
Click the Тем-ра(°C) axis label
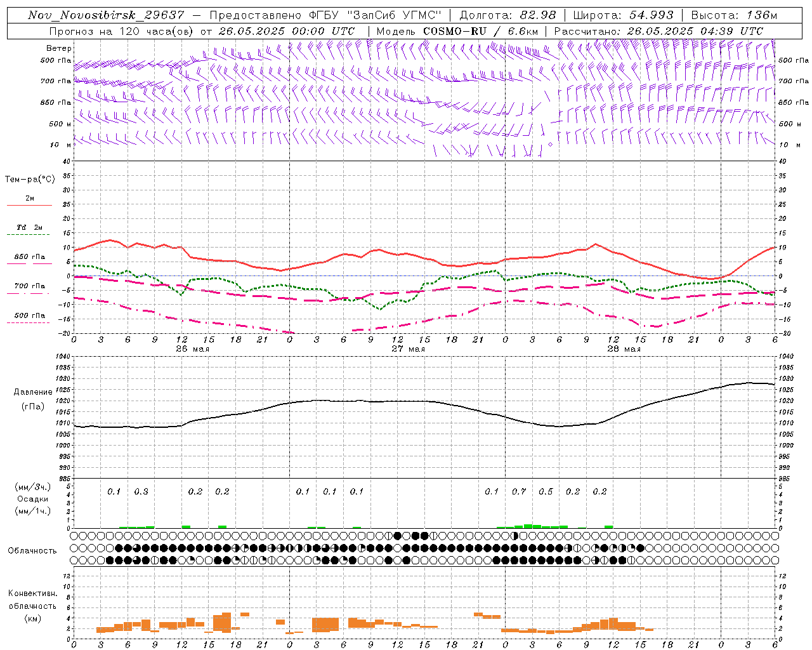(30, 180)
